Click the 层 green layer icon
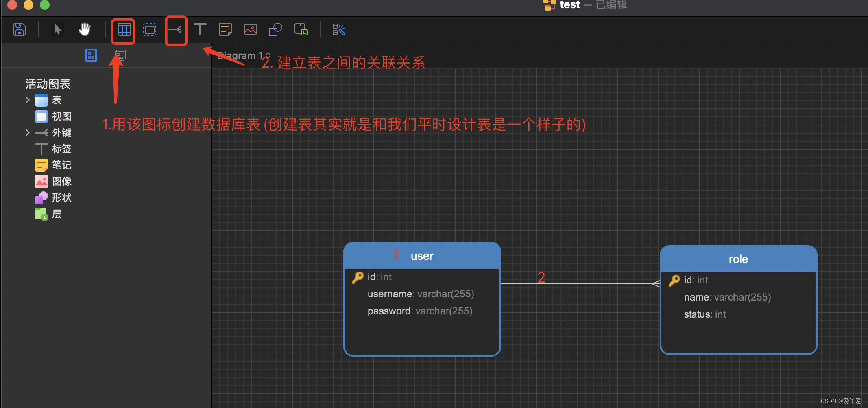868x408 pixels. pyautogui.click(x=41, y=214)
